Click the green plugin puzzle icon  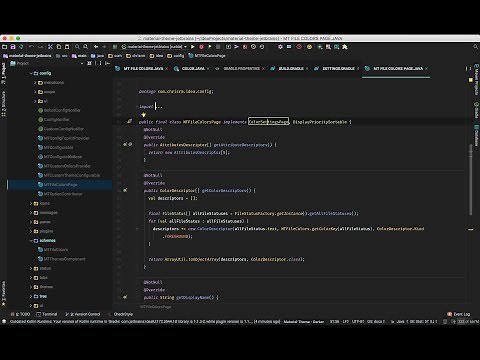(x=345, y=47)
